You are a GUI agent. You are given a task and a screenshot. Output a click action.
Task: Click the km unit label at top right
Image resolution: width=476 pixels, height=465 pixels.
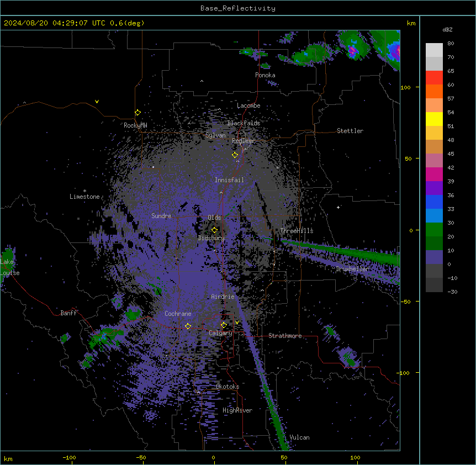click(x=411, y=23)
